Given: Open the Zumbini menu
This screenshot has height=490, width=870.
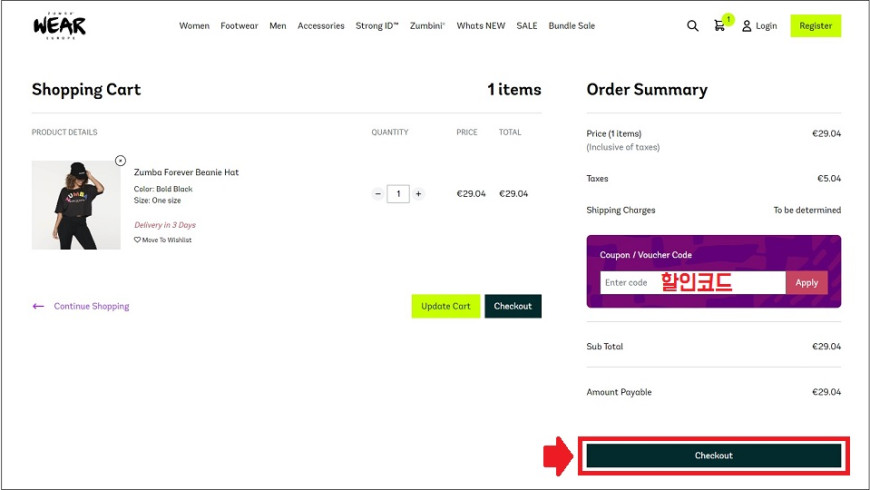Looking at the screenshot, I should tap(427, 26).
